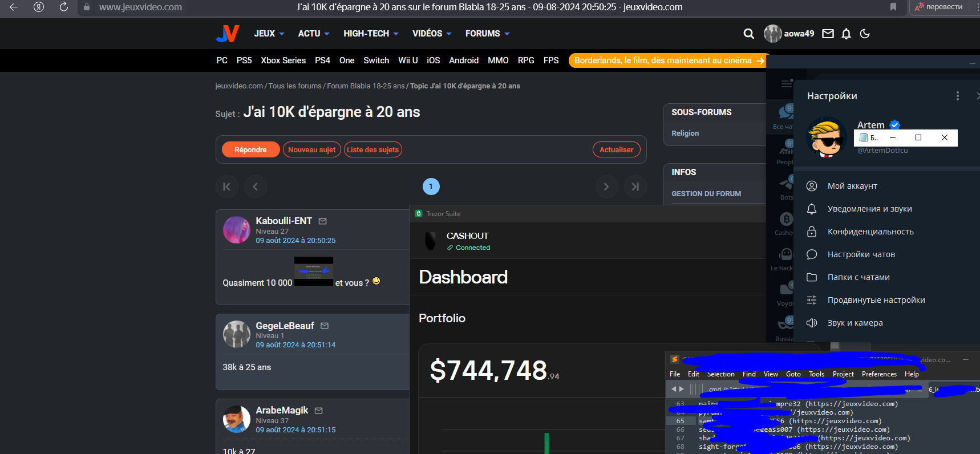Click the Actualiser button
This screenshot has height=454, width=980.
click(x=616, y=149)
